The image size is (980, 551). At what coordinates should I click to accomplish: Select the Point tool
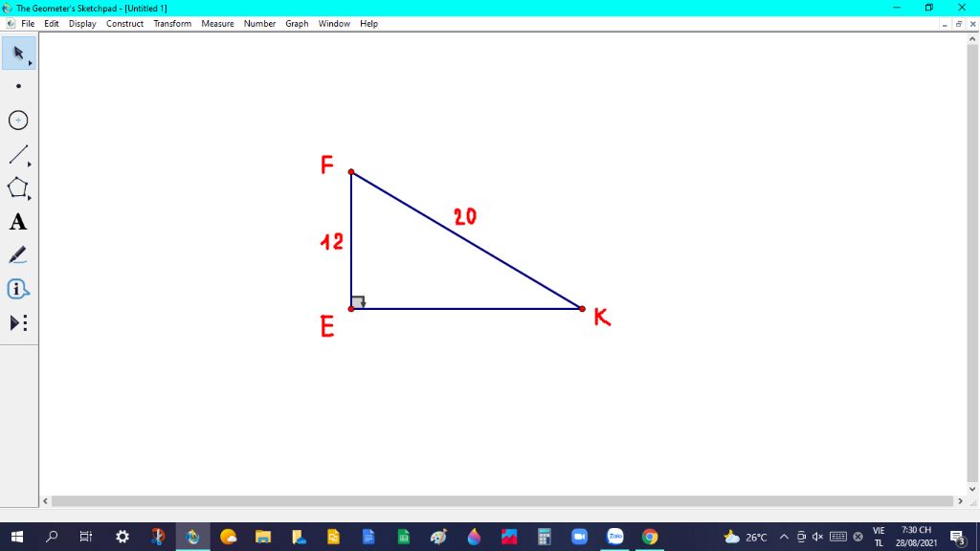[x=19, y=86]
